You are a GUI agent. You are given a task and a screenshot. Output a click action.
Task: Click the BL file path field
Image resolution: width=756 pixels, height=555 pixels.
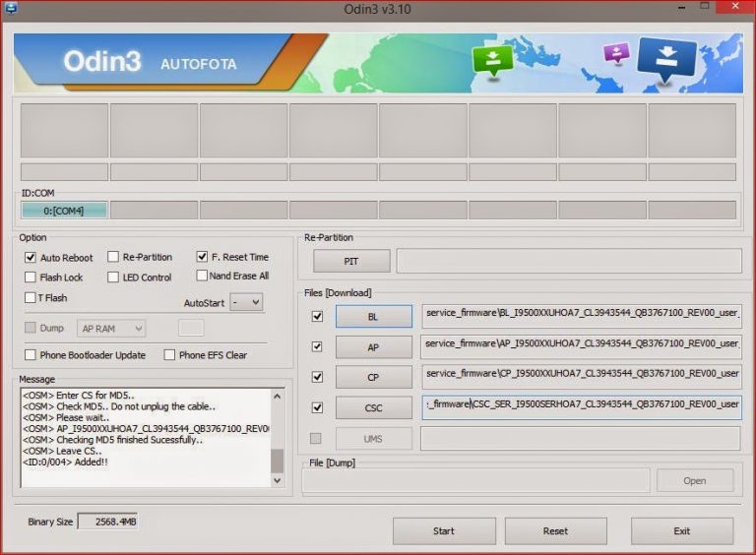(582, 316)
